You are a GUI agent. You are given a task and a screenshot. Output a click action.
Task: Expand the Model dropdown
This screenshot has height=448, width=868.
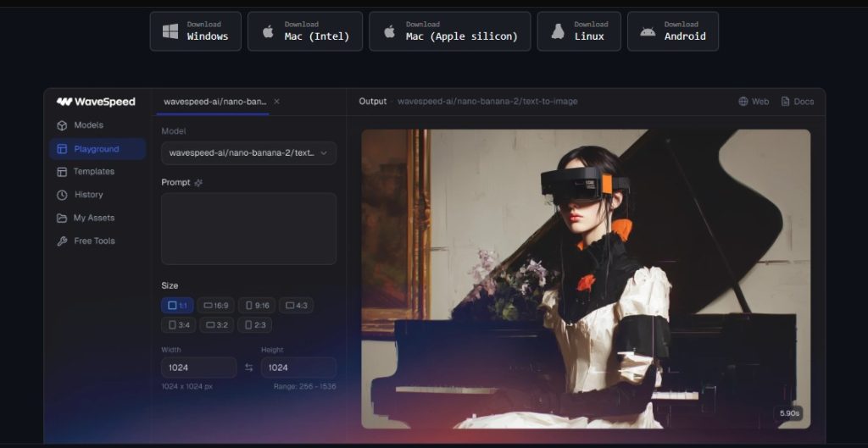tap(248, 153)
